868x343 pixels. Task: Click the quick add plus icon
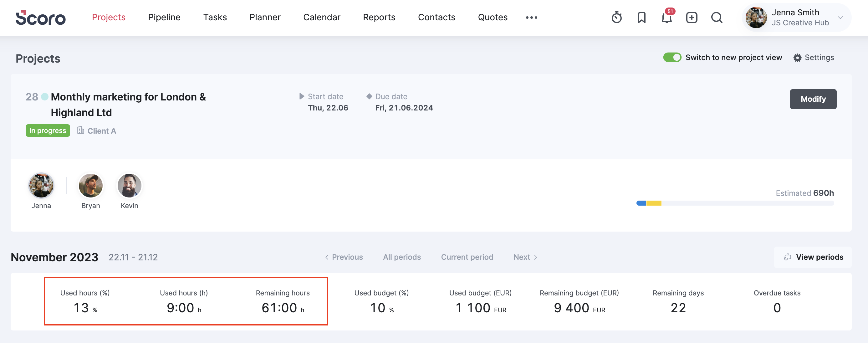click(692, 18)
